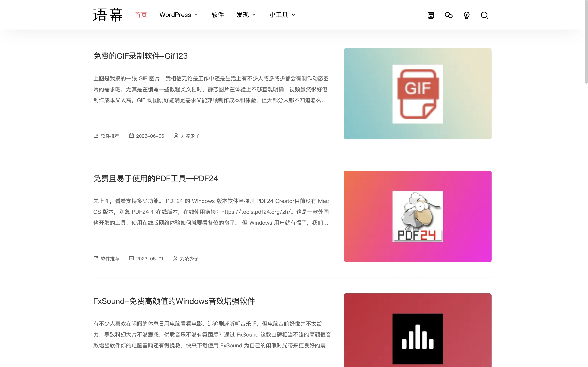The width and height of the screenshot is (588, 367).
Task: Click the 软件推荐 category link under PDF24
Action: pos(110,258)
